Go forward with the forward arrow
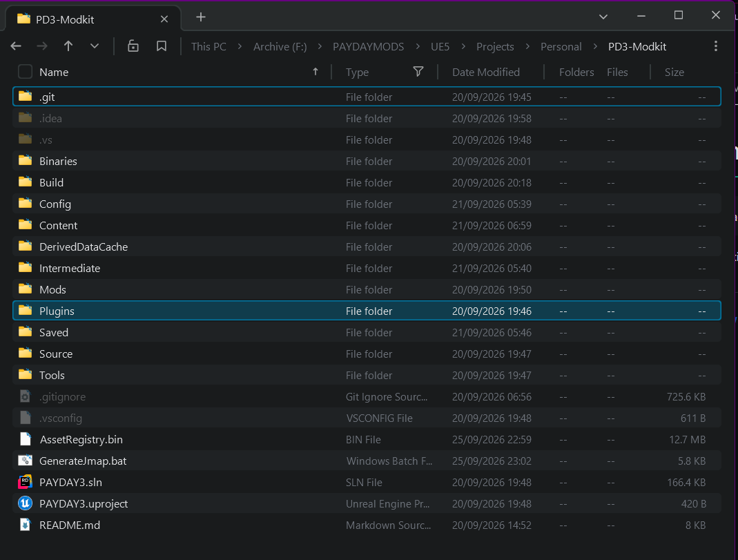Viewport: 738px width, 560px height. coord(42,46)
